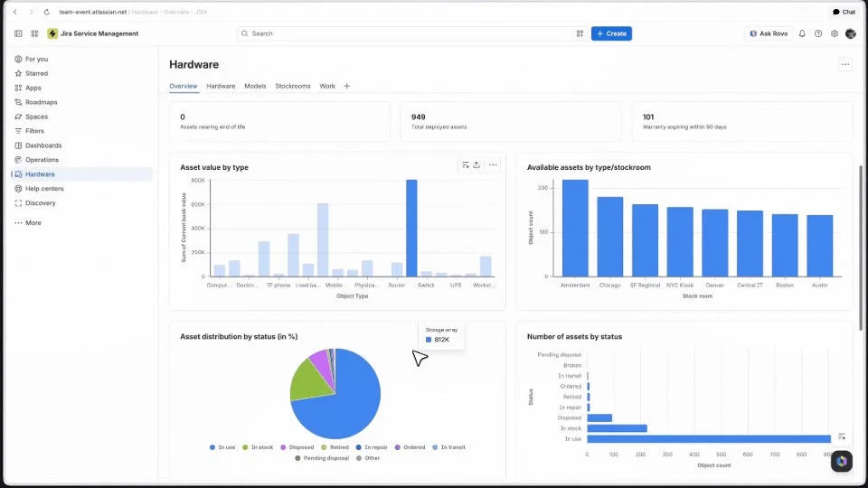The width and height of the screenshot is (868, 488).
Task: Open Filters in sidebar
Action: (x=82, y=131)
